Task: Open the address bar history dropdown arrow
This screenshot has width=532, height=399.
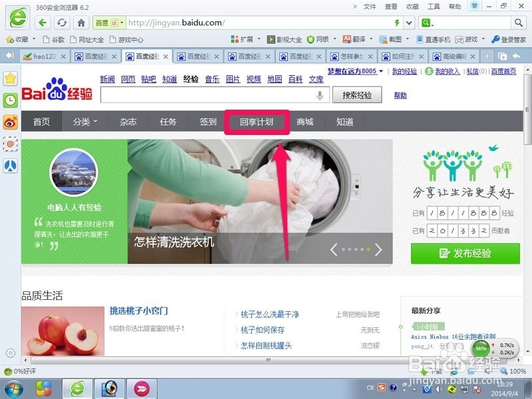Action: click(x=409, y=23)
